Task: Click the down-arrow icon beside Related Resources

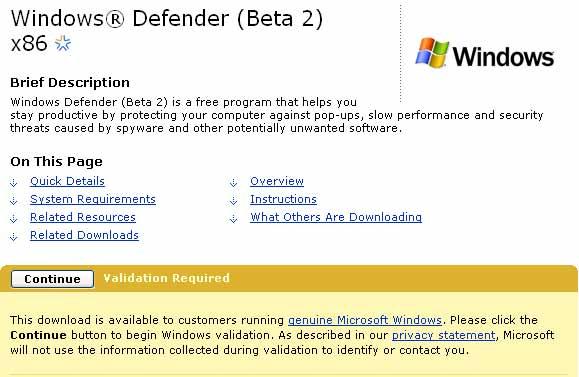Action: (x=14, y=219)
